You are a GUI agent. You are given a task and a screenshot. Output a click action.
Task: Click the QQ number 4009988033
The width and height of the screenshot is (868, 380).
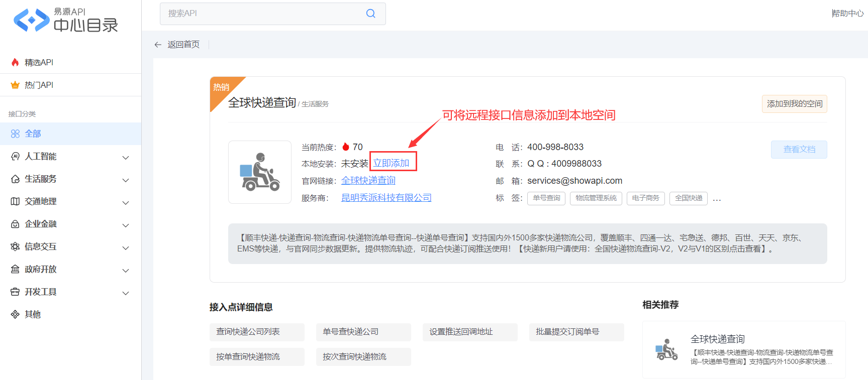tap(576, 164)
